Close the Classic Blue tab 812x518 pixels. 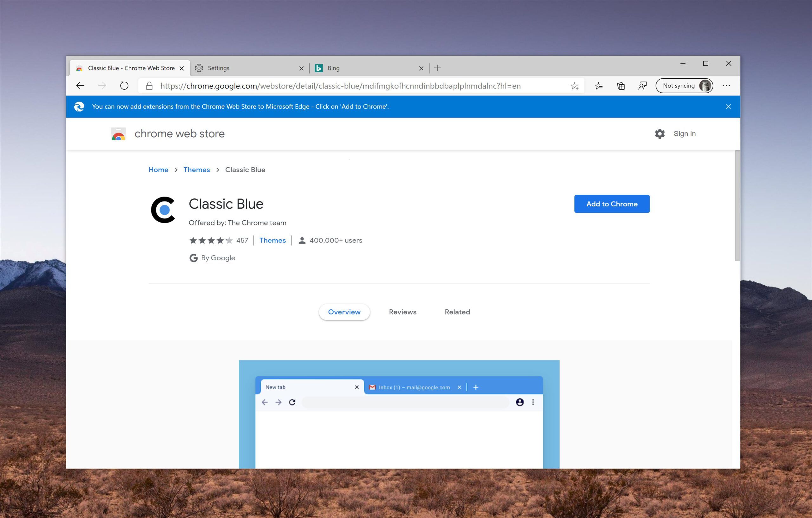tap(182, 68)
